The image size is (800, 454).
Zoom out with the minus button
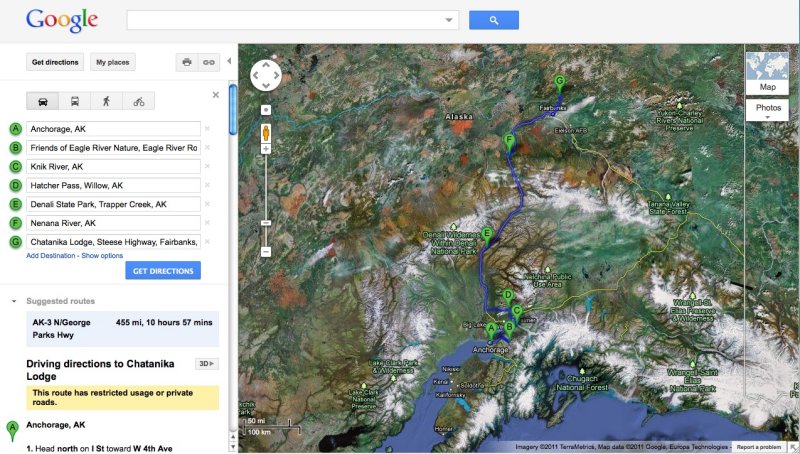tap(266, 251)
